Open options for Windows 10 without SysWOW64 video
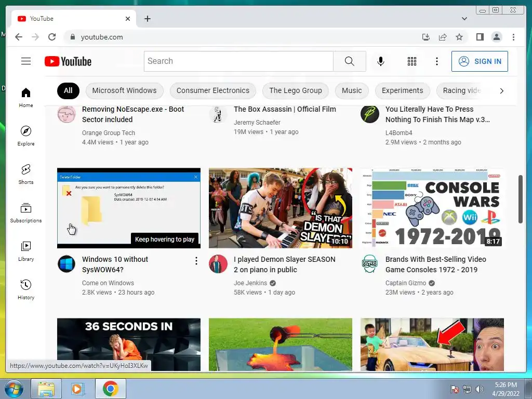The image size is (532, 399). click(196, 261)
